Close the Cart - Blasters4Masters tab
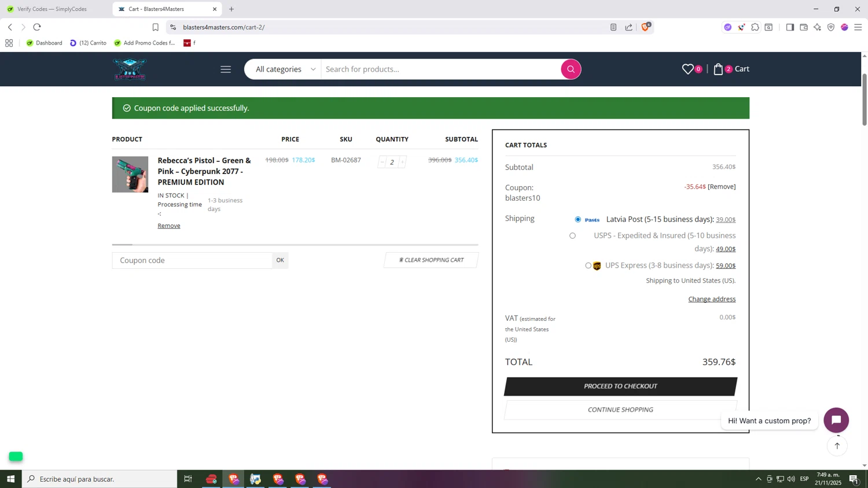This screenshot has height=488, width=868. click(215, 9)
